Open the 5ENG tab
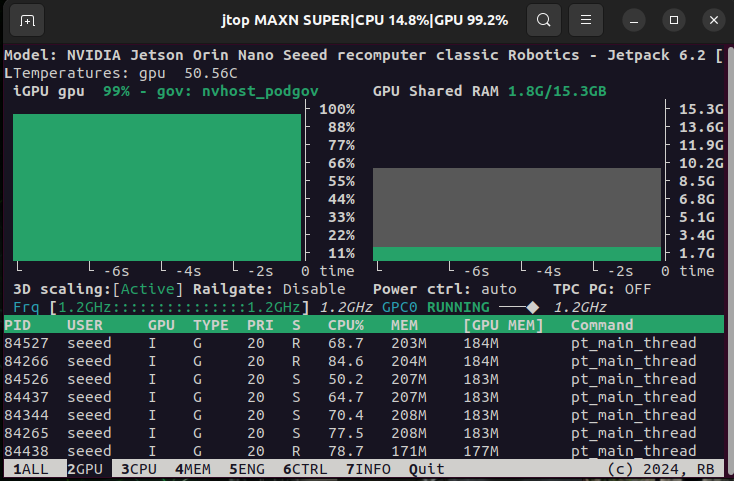 click(246, 468)
